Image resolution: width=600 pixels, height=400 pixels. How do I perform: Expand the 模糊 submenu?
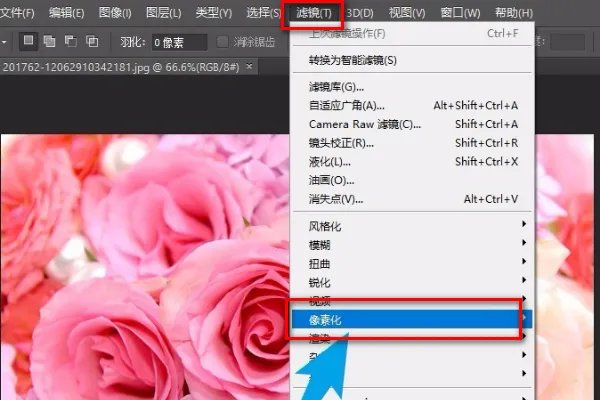412,245
